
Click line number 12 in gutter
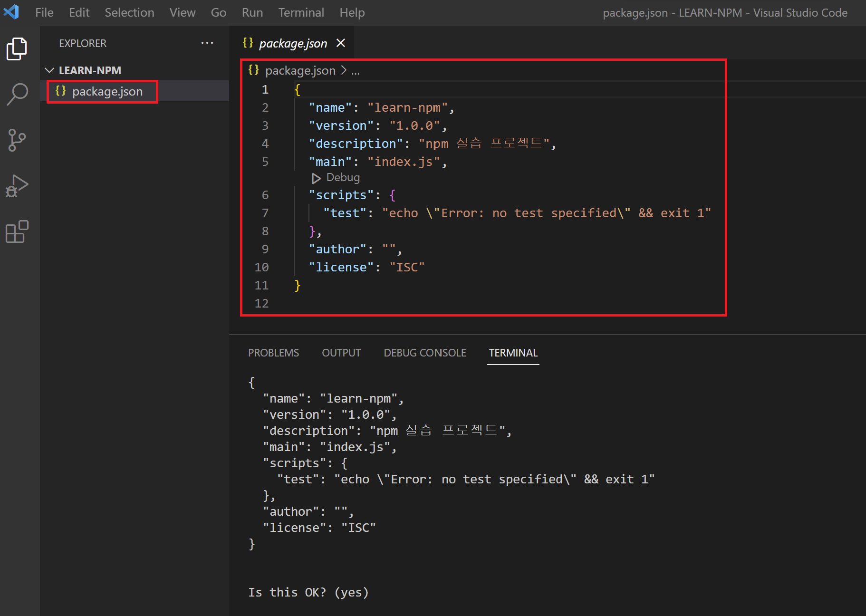[x=261, y=303]
